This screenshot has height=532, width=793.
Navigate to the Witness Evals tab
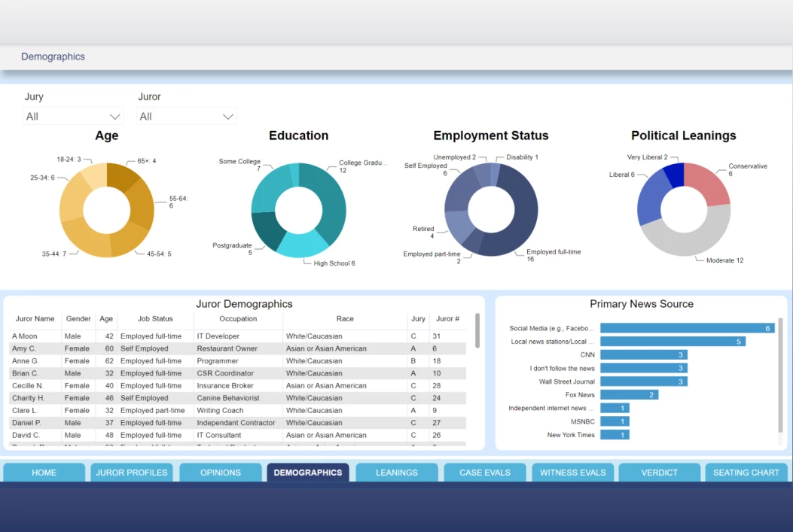click(572, 473)
